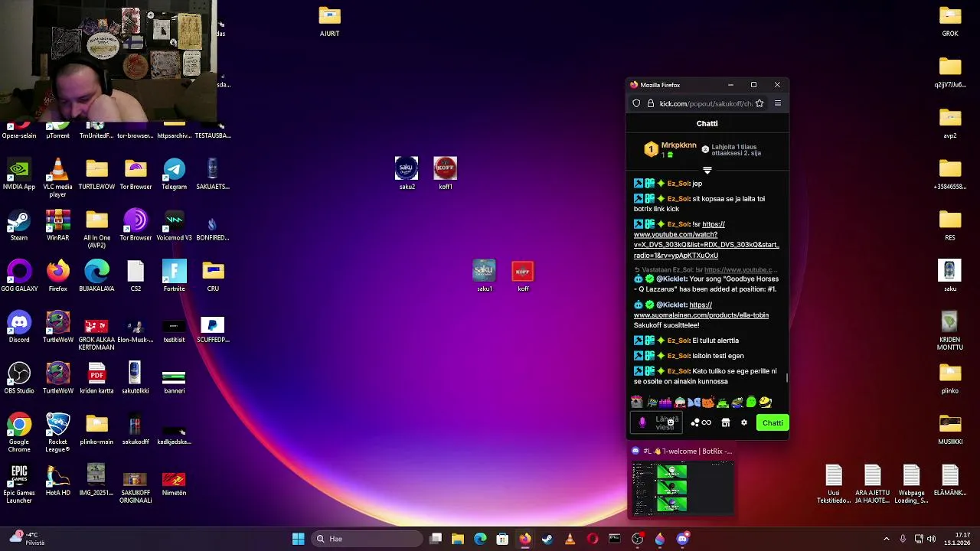980x551 pixels.
Task: Select the GOG GALAXY desktop icon
Action: 19,276
